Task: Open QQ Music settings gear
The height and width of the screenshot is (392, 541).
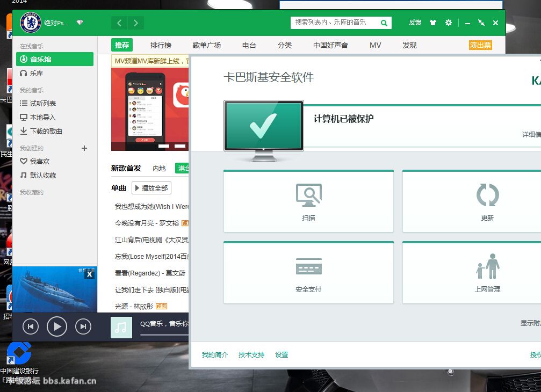Action: click(x=448, y=23)
